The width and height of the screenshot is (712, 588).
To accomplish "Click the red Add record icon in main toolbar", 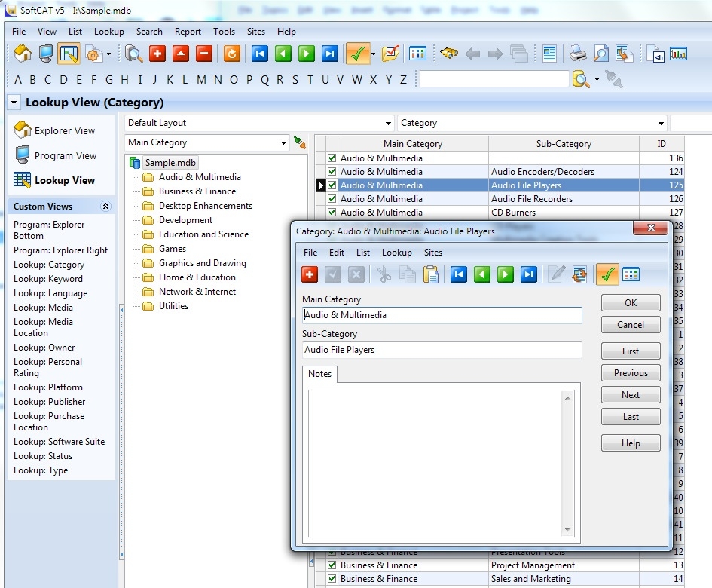I will pyautogui.click(x=157, y=54).
